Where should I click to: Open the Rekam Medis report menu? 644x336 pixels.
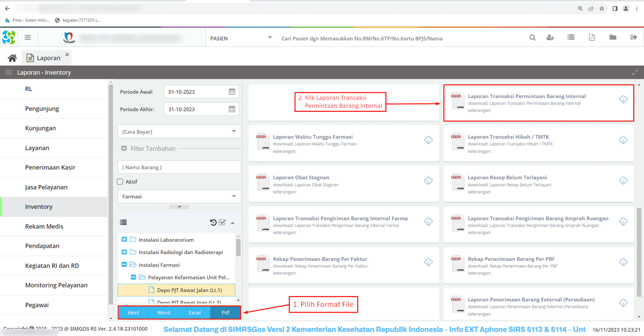[54, 226]
